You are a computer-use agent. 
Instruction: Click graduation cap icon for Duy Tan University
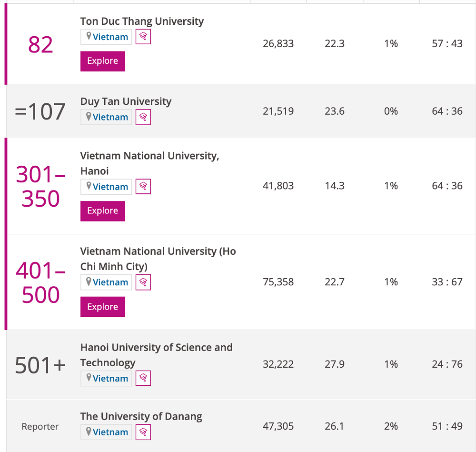pos(143,117)
